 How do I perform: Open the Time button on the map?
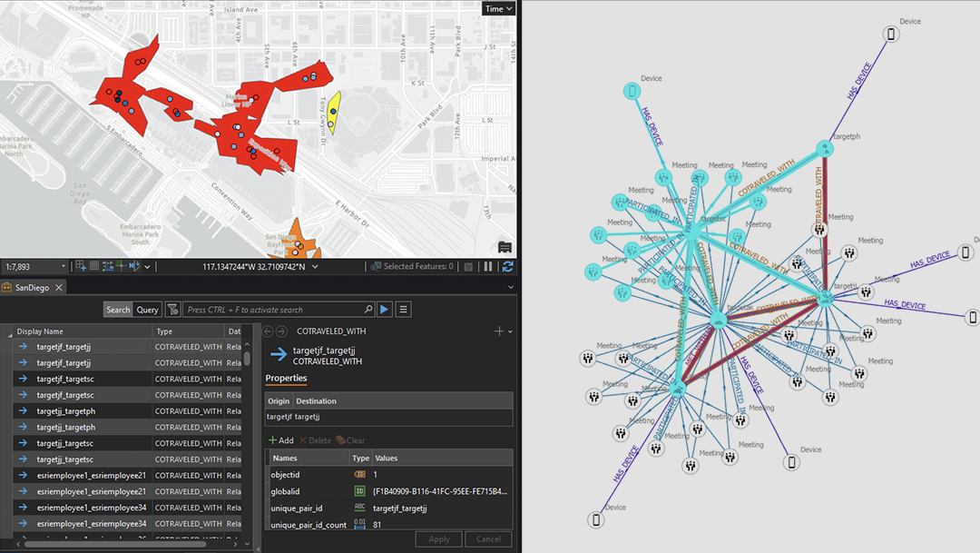pyautogui.click(x=497, y=7)
